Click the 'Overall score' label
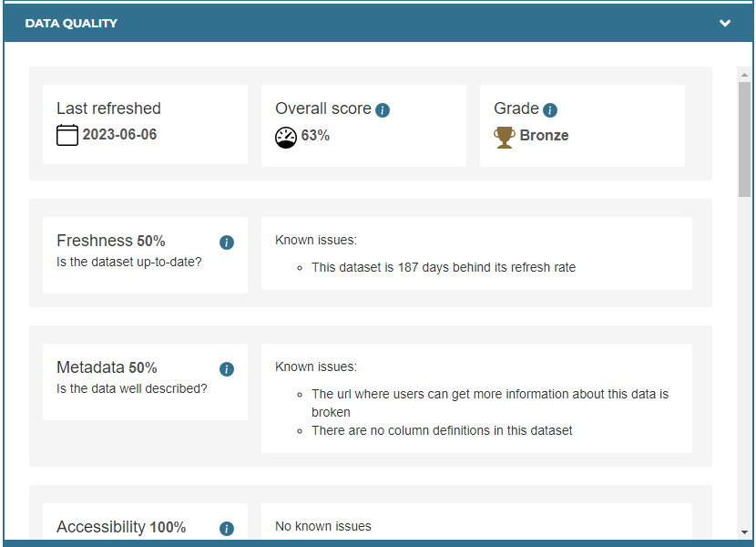The image size is (756, 547). (323, 108)
